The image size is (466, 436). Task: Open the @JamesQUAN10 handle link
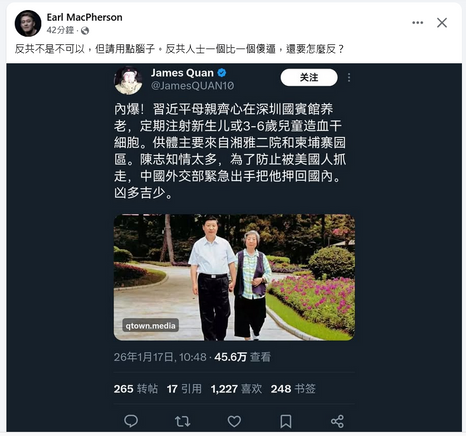point(192,86)
